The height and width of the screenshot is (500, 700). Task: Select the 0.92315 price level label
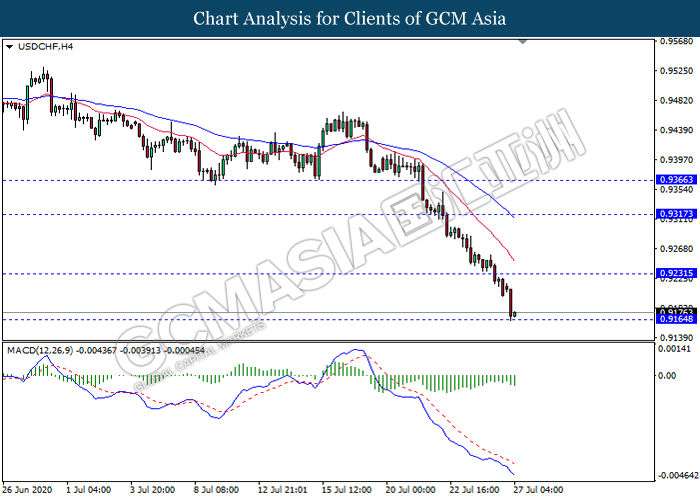point(676,273)
